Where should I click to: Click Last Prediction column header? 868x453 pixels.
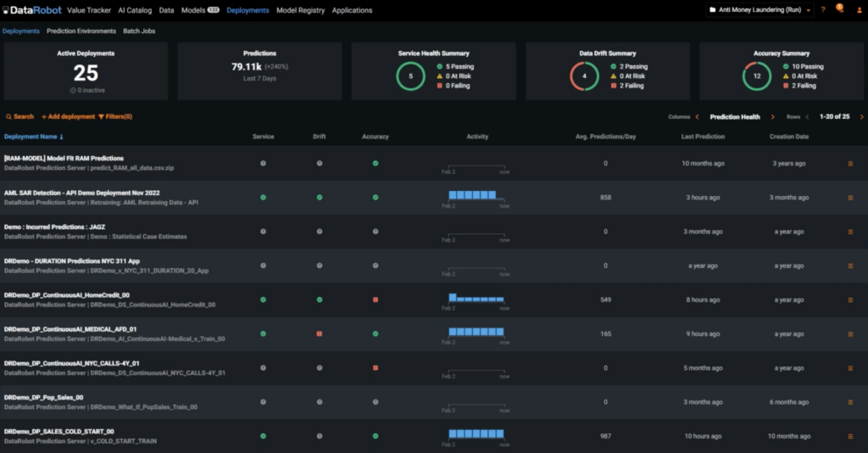703,137
